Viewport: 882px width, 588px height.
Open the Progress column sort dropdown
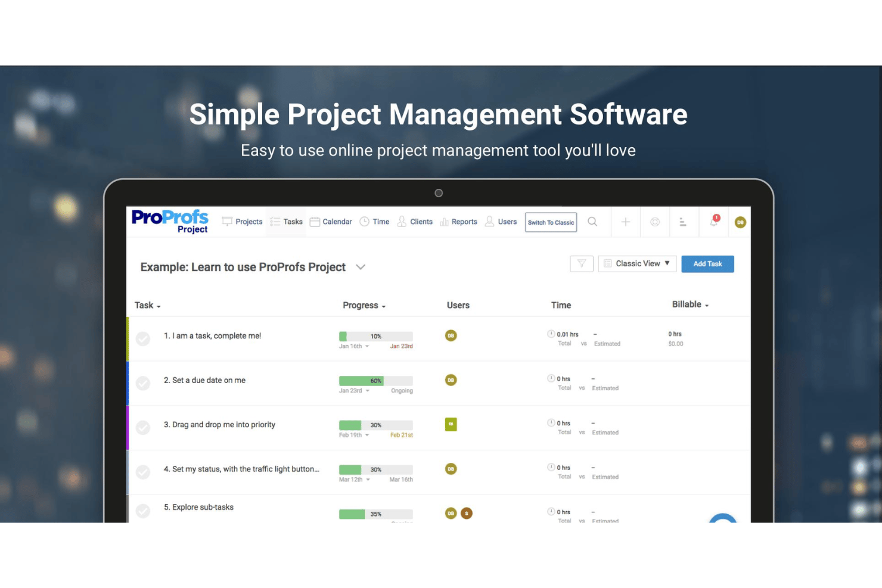[364, 305]
